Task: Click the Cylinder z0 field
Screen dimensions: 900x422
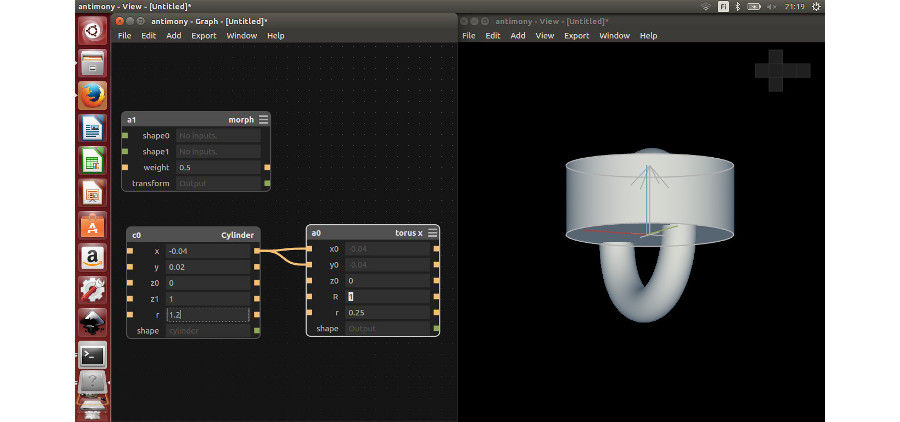Action: coord(208,283)
